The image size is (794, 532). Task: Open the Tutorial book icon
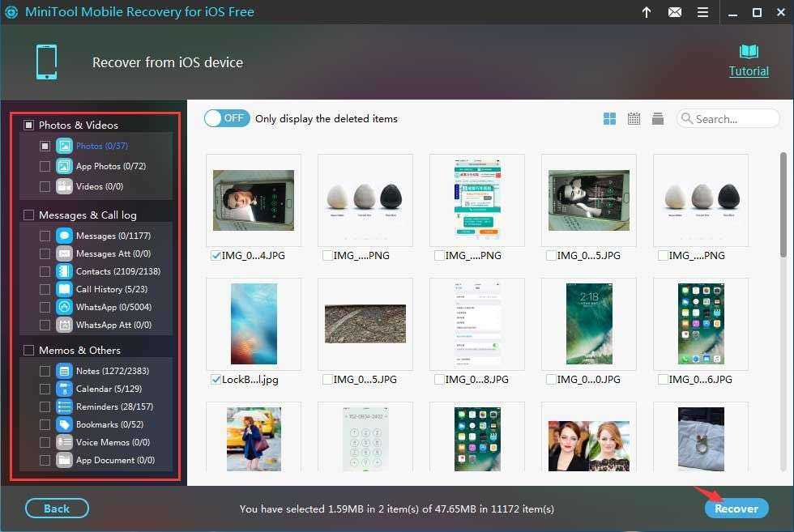tap(749, 52)
